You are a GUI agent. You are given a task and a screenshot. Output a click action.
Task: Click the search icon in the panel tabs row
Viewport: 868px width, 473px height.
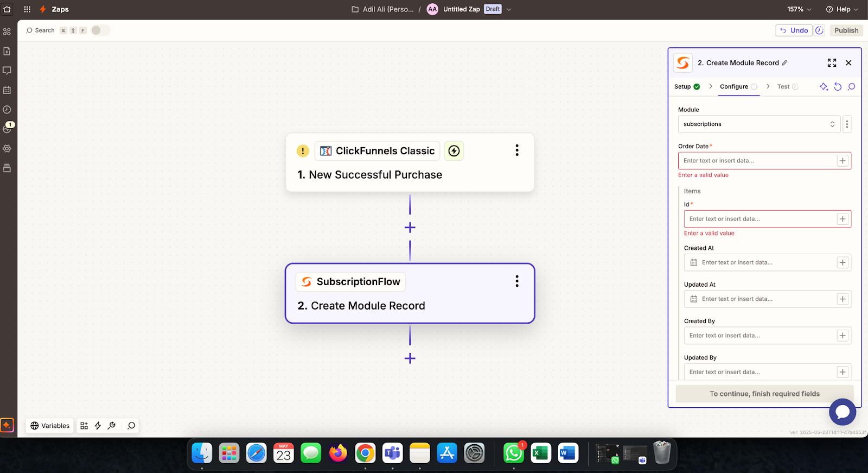[851, 86]
